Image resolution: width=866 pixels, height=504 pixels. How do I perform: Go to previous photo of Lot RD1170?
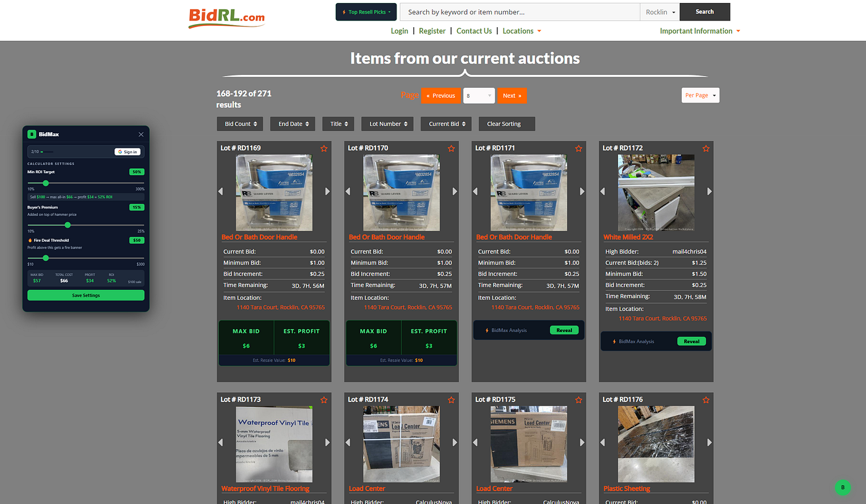348,192
